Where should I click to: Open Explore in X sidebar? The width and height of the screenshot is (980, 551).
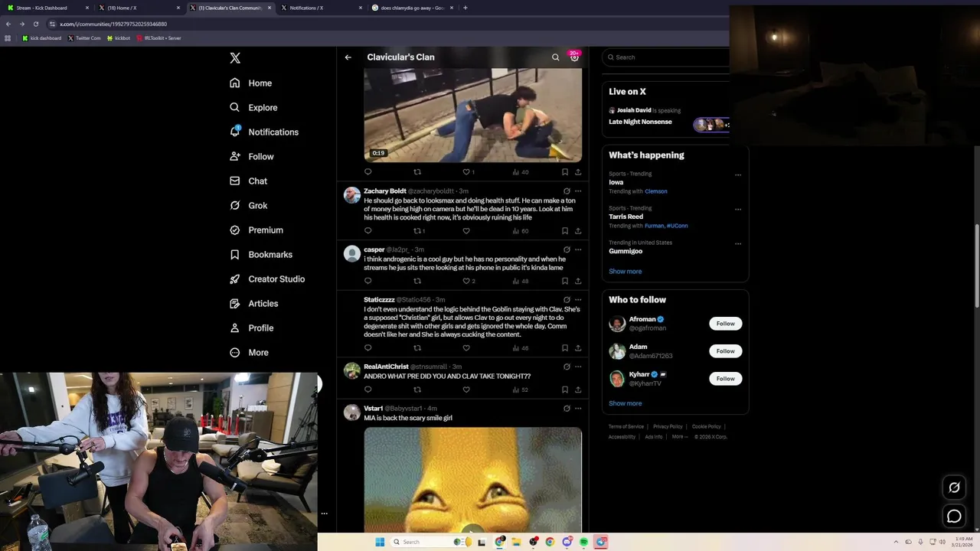point(253,107)
